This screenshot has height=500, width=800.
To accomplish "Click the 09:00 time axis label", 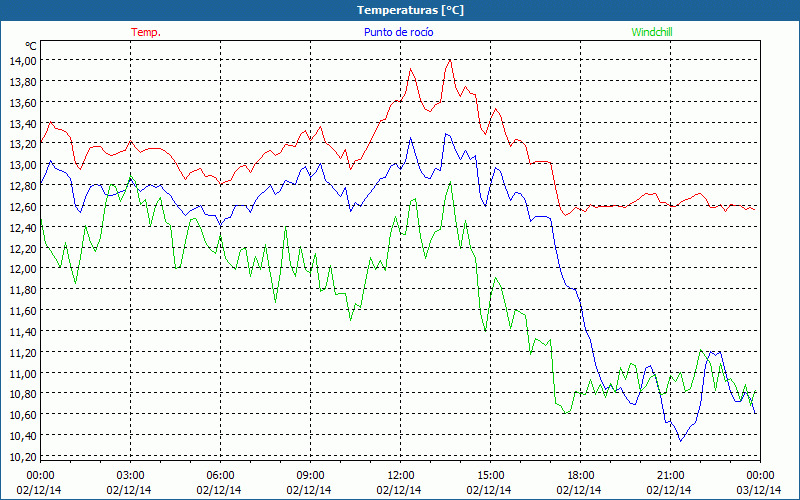I will 310,476.
